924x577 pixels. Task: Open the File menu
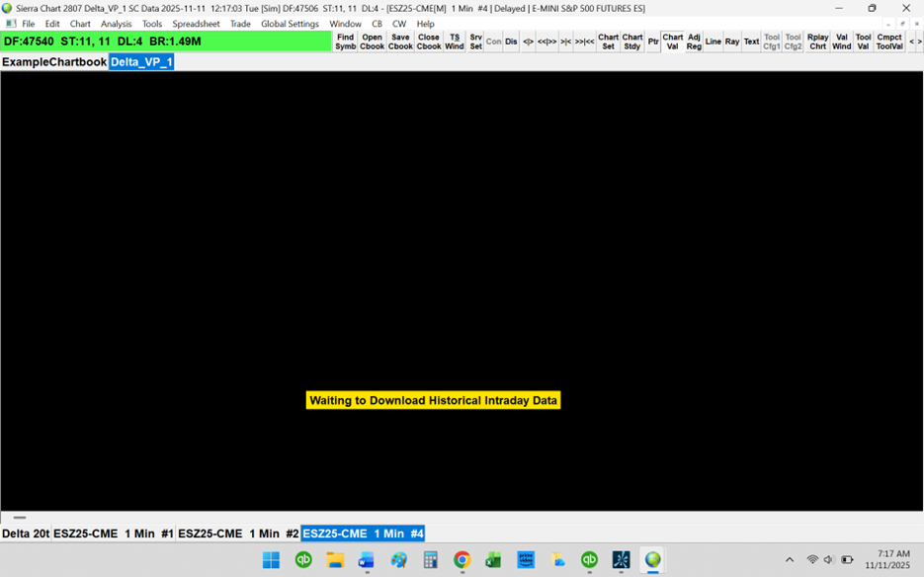29,24
